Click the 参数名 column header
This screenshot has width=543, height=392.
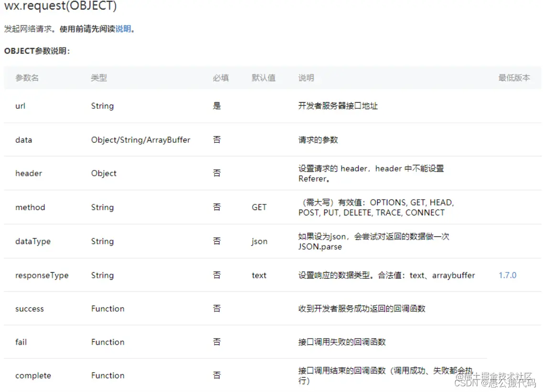[x=27, y=78]
